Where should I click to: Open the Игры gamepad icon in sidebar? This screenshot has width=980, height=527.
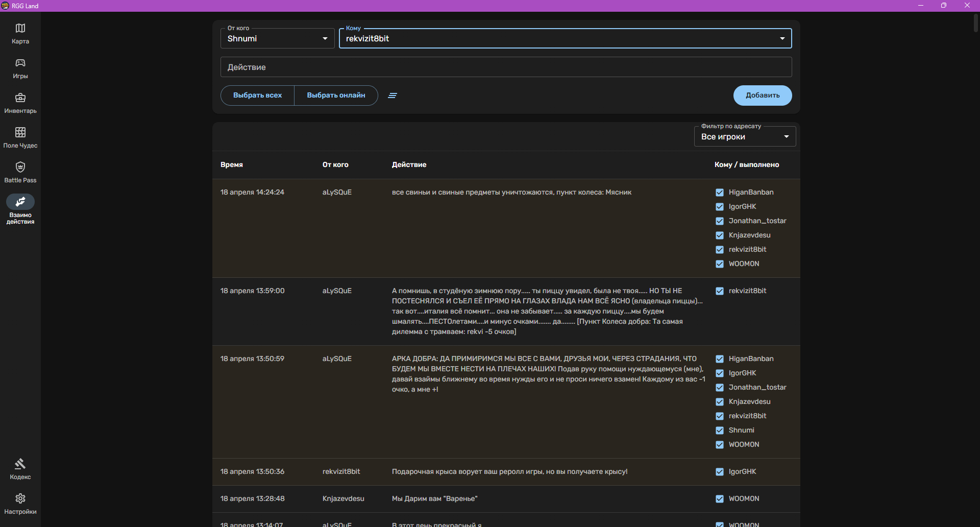pyautogui.click(x=20, y=63)
